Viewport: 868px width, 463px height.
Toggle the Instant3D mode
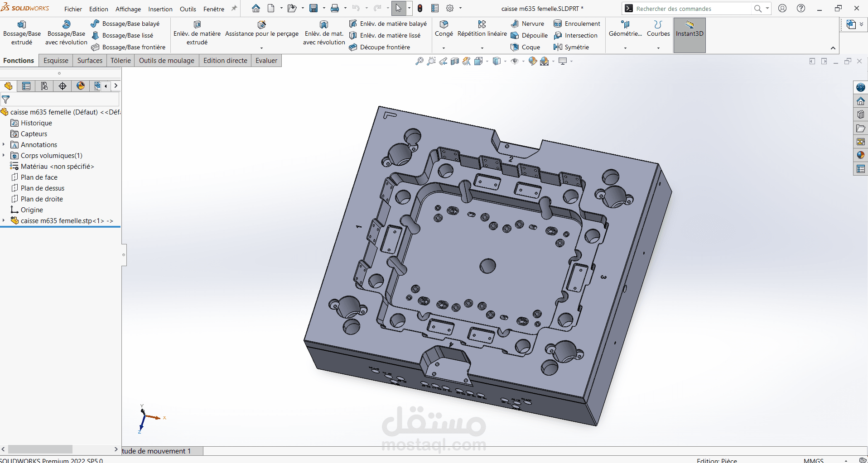coord(690,35)
